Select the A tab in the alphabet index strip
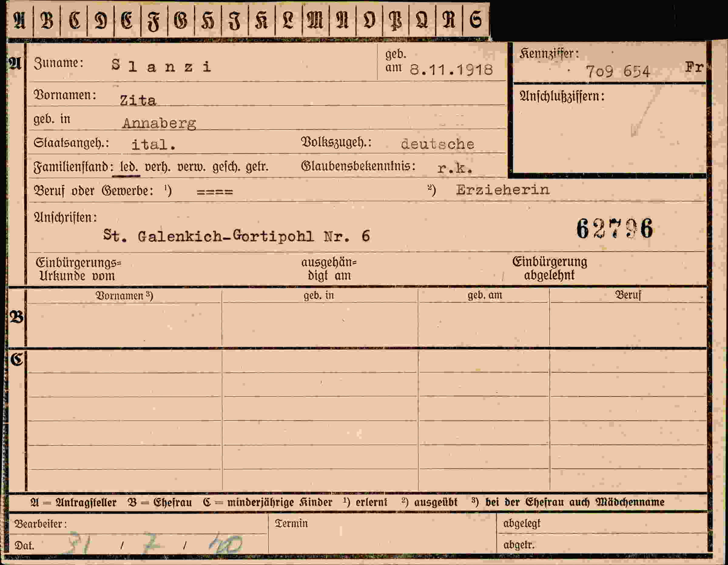This screenshot has width=728, height=565. click(x=19, y=20)
